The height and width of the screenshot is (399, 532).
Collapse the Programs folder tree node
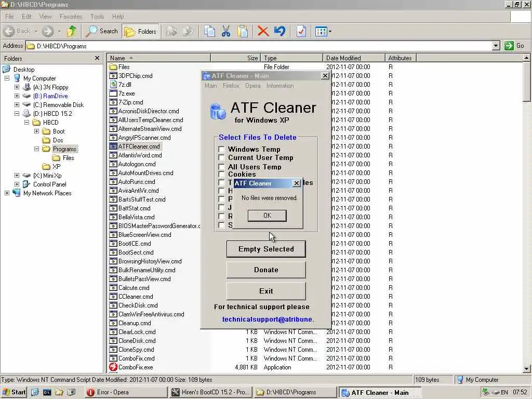37,149
